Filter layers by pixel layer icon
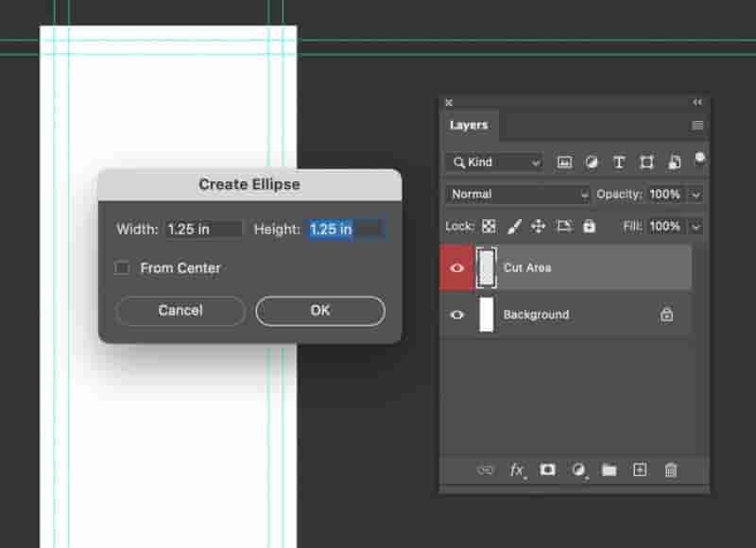The height and width of the screenshot is (548, 756). pyautogui.click(x=564, y=163)
